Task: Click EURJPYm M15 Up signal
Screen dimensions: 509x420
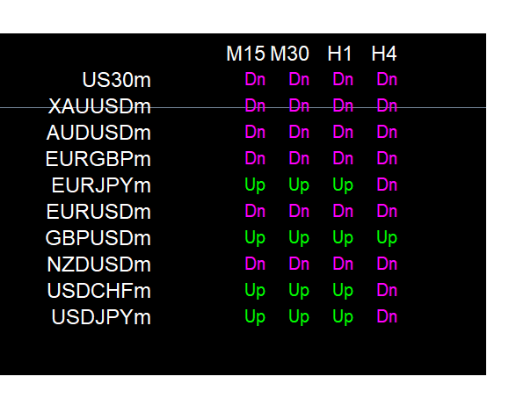Action: tap(255, 185)
